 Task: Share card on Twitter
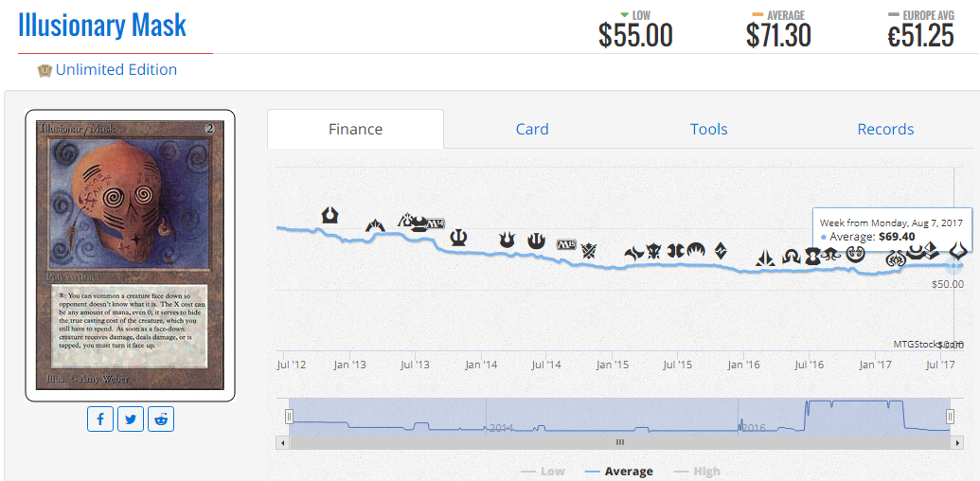click(x=131, y=419)
